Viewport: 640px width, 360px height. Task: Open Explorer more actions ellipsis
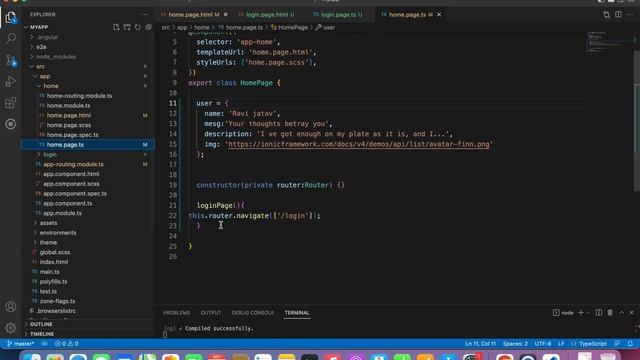(x=144, y=14)
